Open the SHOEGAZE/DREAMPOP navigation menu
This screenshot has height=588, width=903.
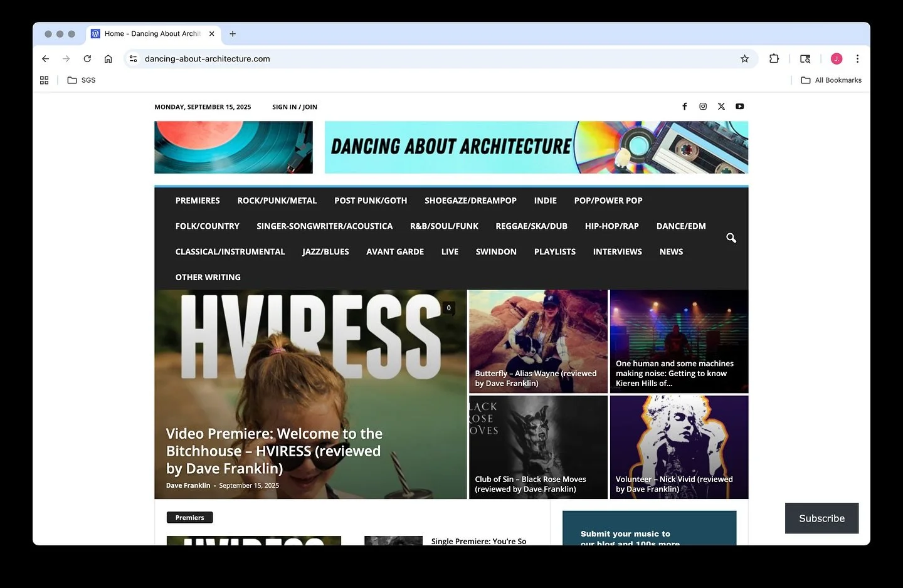(x=470, y=200)
